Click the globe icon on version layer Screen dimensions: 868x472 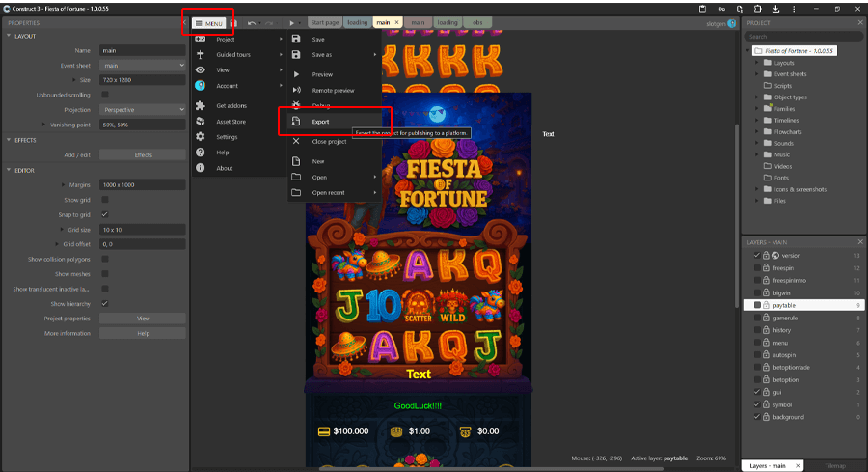775,255
